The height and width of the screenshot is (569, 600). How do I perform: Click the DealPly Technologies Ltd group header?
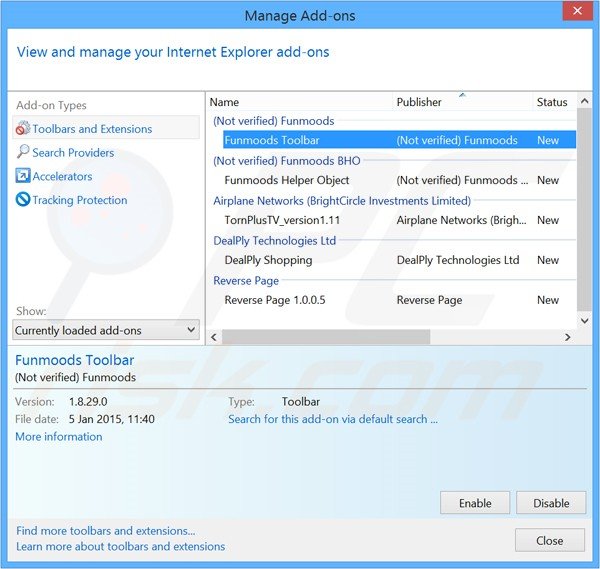click(x=274, y=240)
